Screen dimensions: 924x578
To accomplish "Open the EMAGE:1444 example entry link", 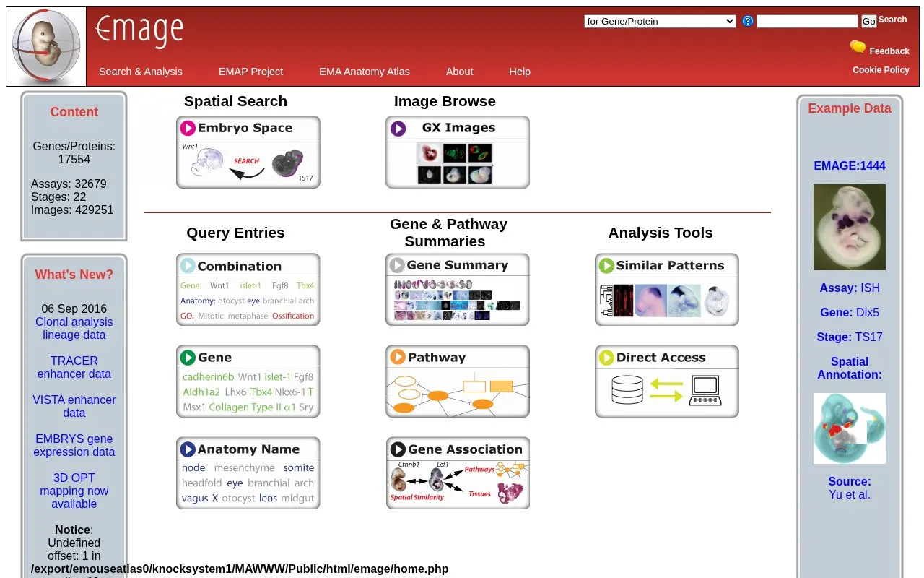I will 850,165.
